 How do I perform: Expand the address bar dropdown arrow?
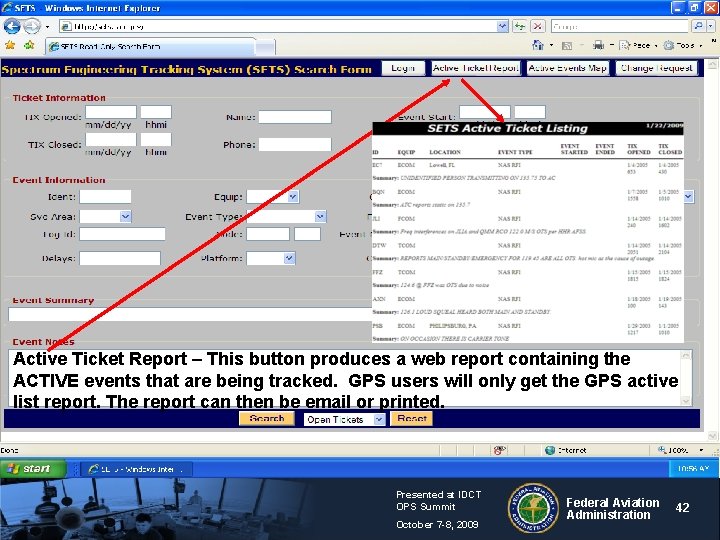pos(503,26)
